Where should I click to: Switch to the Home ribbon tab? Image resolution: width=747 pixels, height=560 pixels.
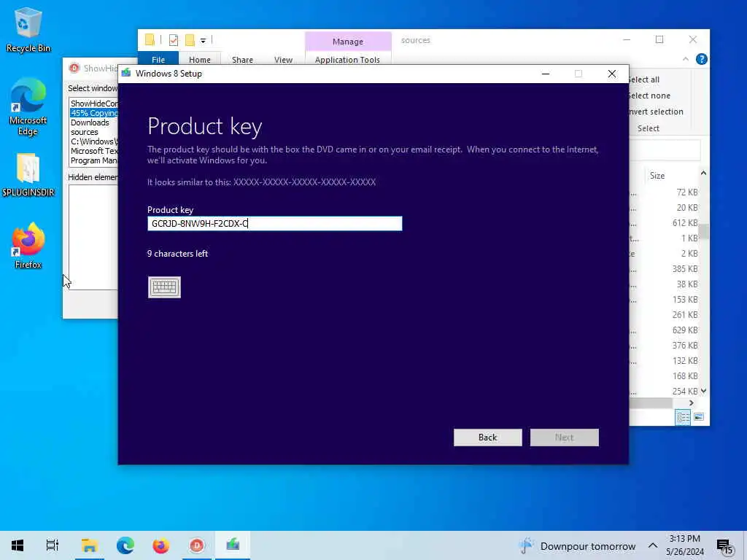(200, 60)
